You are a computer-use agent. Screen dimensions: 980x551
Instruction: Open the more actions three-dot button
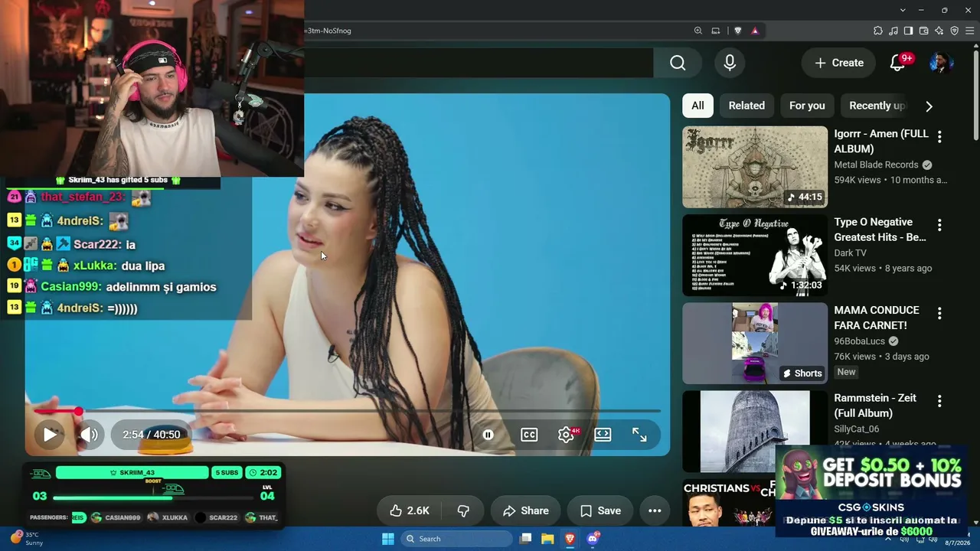[x=655, y=510]
